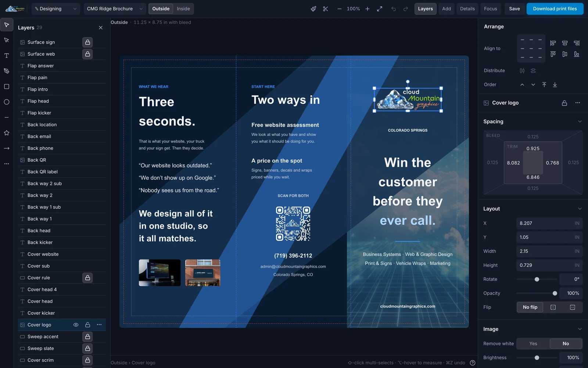Set Remove white to Yes
This screenshot has height=368, width=588.
coord(533,344)
